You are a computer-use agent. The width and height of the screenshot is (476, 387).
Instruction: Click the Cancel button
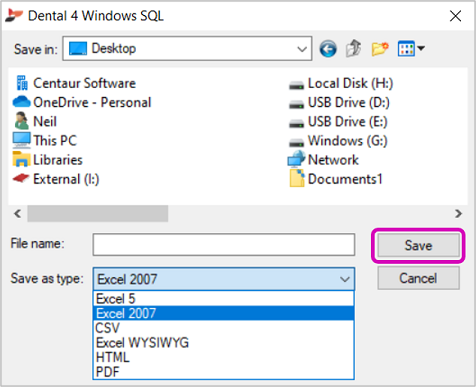pyautogui.click(x=418, y=278)
